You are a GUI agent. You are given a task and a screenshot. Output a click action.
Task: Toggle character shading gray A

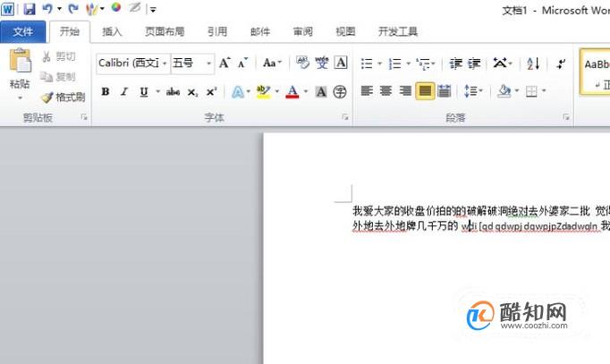point(321,92)
